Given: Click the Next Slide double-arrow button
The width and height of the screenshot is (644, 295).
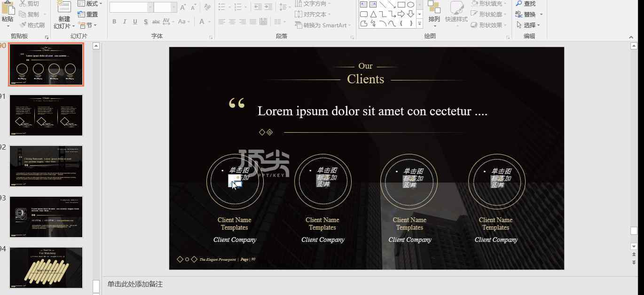Looking at the screenshot, I should (634, 262).
